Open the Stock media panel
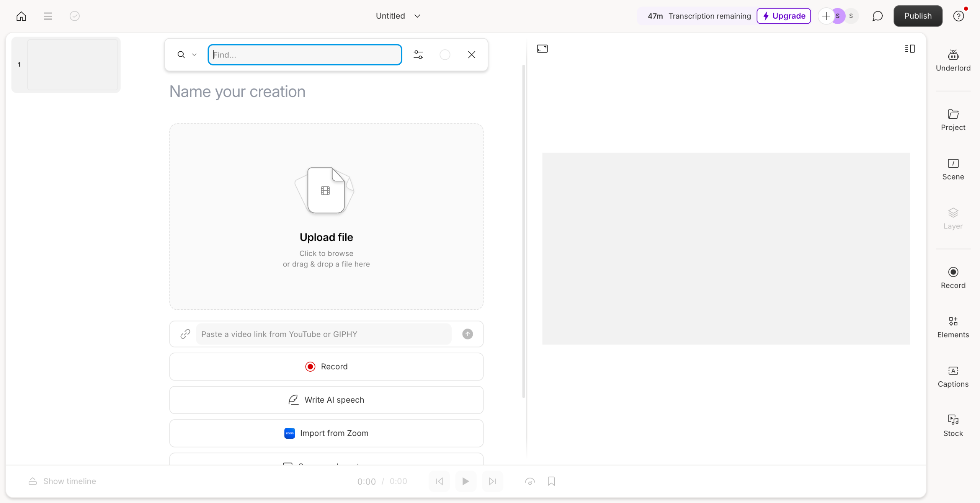This screenshot has width=980, height=503. click(953, 426)
